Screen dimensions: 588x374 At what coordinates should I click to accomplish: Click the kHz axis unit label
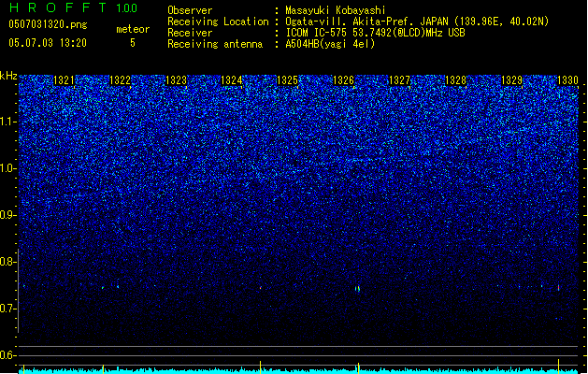pos(8,76)
